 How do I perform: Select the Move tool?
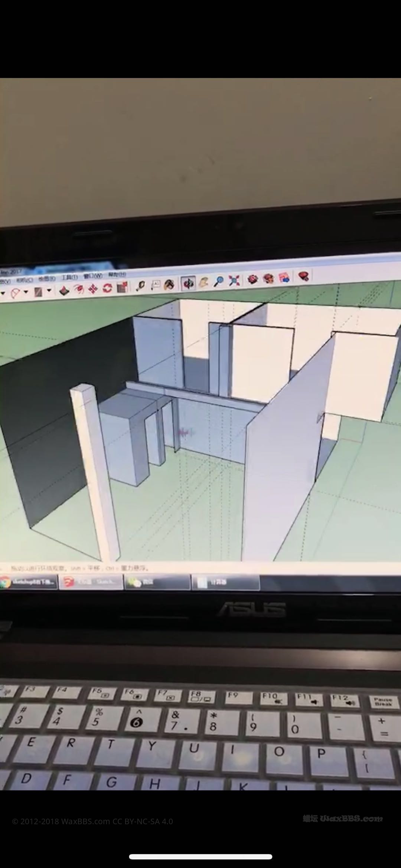tap(93, 289)
